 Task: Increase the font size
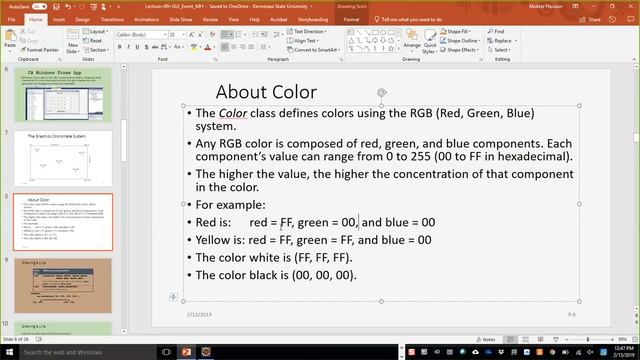point(191,35)
